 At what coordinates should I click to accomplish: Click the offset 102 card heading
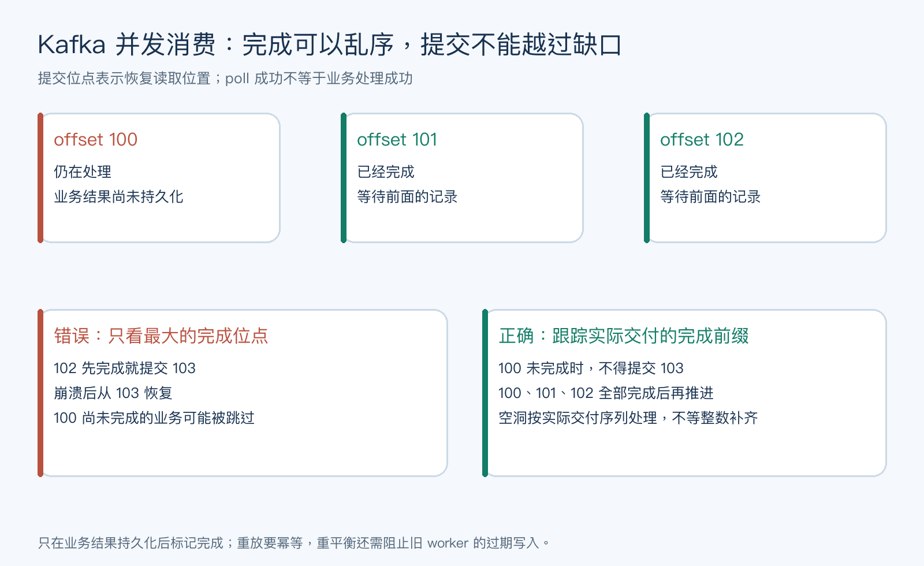(x=702, y=139)
